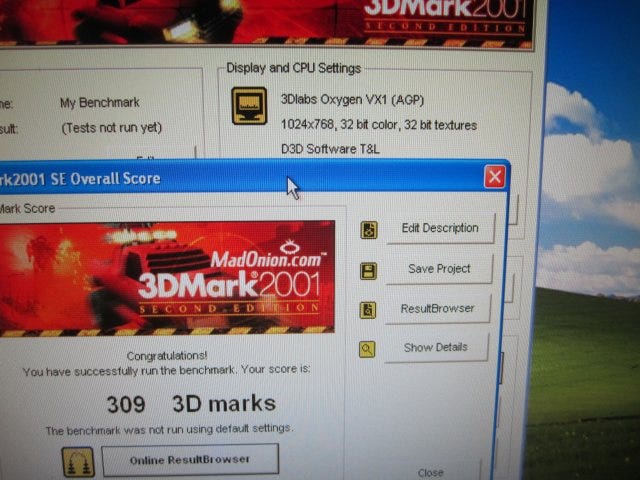Open the Online ResultBrowser button

[190, 460]
